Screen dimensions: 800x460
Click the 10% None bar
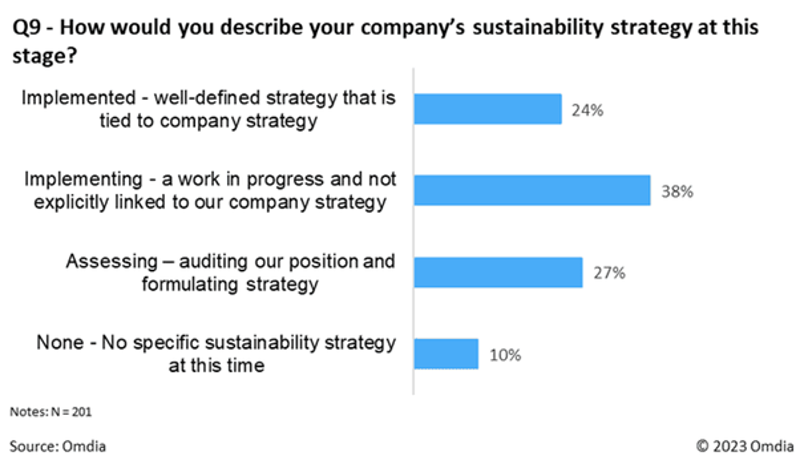tap(446, 354)
